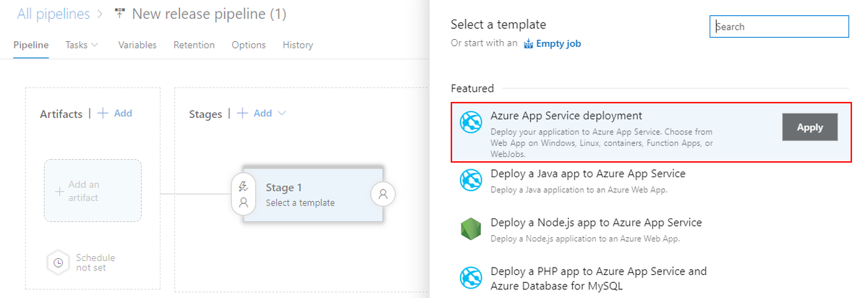The width and height of the screenshot is (868, 298).
Task: Click the release pipeline icon beside title
Action: point(120,14)
